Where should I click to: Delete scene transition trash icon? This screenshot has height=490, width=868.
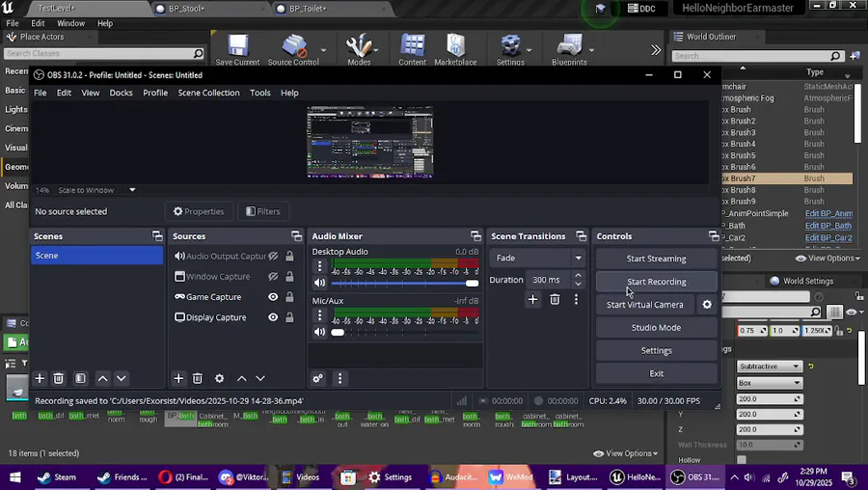click(x=555, y=300)
